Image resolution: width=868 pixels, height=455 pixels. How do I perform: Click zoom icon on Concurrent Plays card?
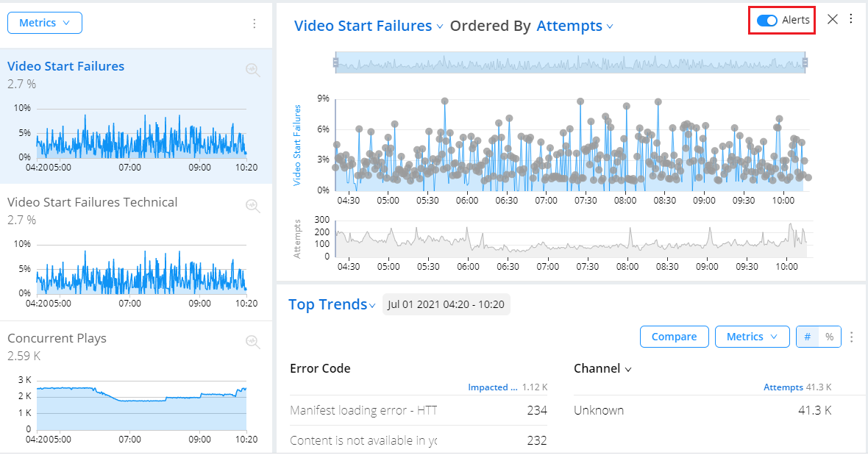pos(253,342)
